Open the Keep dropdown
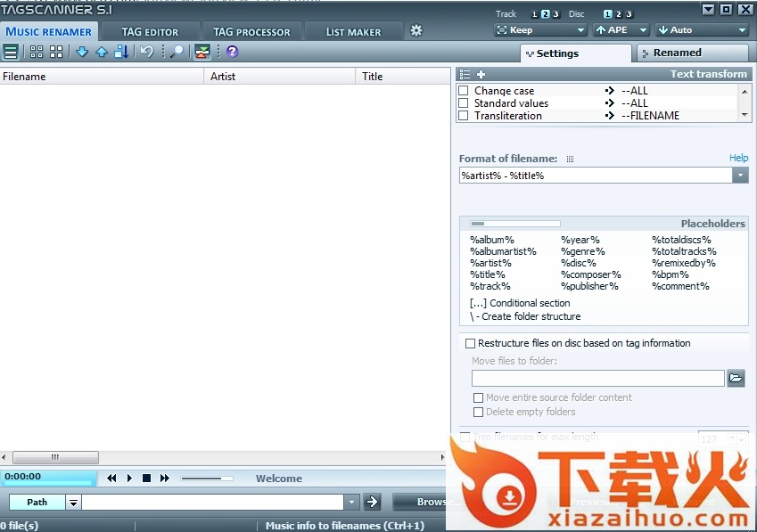The height and width of the screenshot is (532, 757). coord(540,30)
